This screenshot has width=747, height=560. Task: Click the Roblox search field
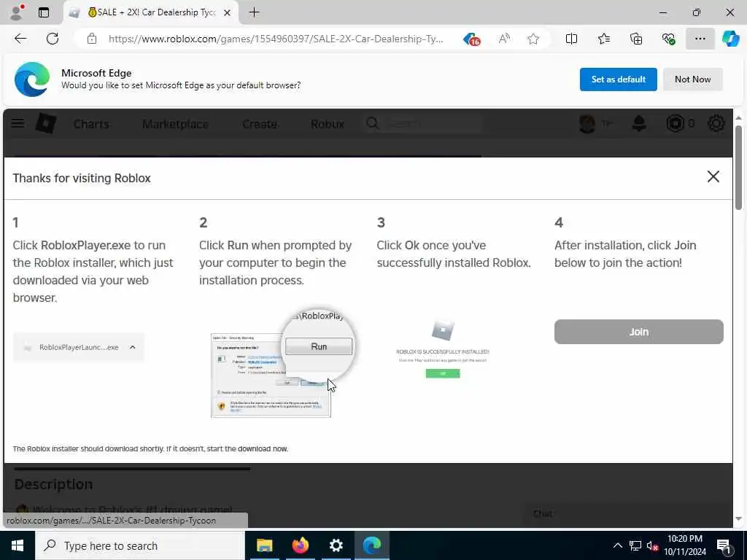click(423, 124)
